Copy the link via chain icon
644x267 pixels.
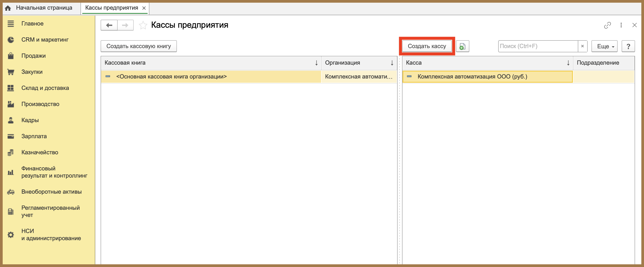607,25
